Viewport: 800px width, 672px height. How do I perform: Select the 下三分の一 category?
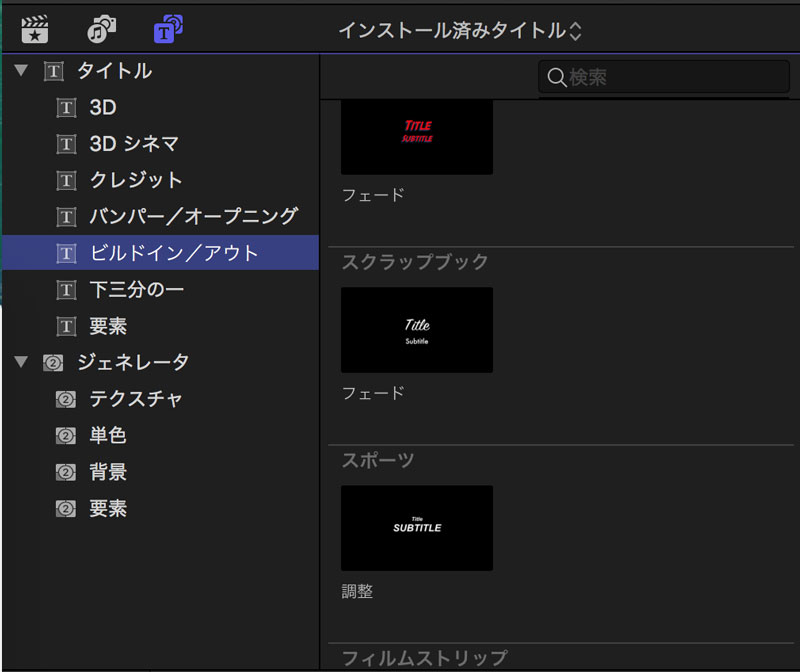(136, 290)
